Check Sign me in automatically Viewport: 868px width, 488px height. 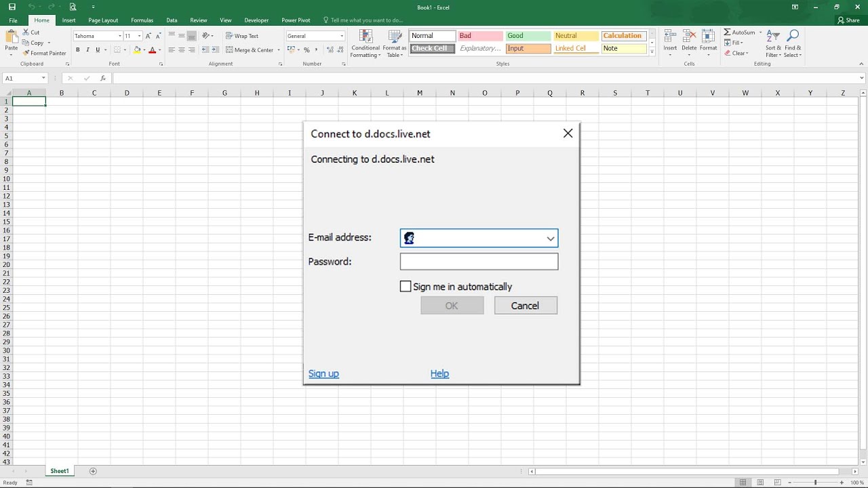[406, 287]
